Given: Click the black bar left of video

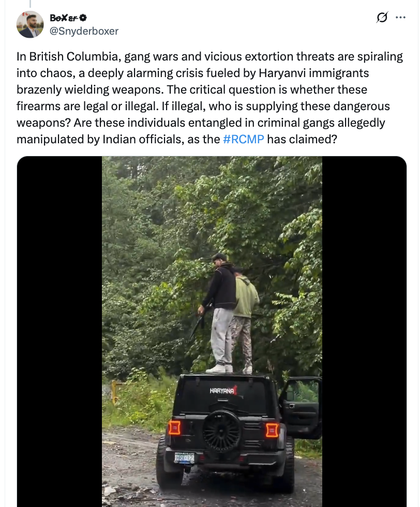Looking at the screenshot, I should 59,332.
